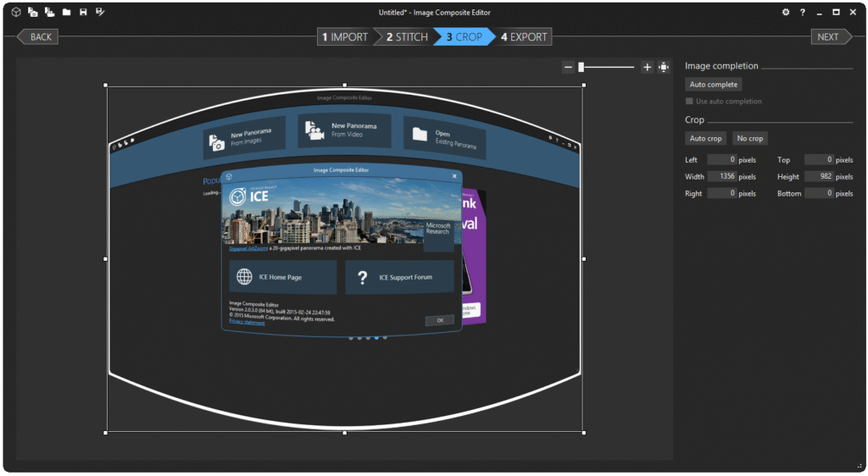Click the Width pixels field
Viewport: 868px width, 476px height.
pyautogui.click(x=721, y=176)
